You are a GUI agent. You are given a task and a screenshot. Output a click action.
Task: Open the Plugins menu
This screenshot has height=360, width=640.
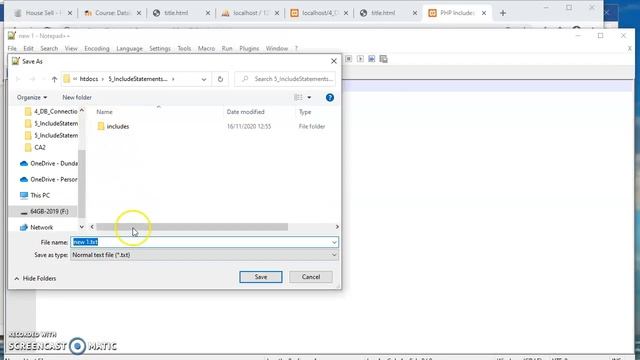pos(249,49)
